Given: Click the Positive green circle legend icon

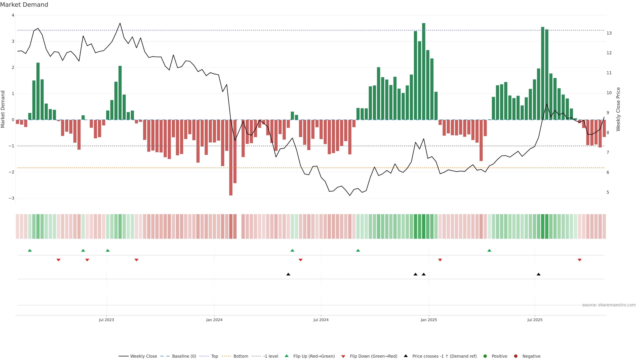Looking at the screenshot, I should (485, 356).
